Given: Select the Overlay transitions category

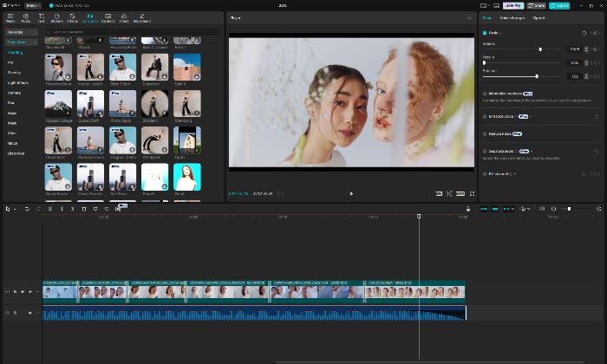Looking at the screenshot, I should (14, 73).
